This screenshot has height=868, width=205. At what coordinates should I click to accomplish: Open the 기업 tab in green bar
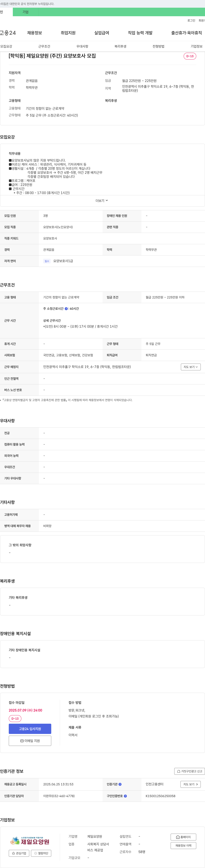[x=26, y=12]
